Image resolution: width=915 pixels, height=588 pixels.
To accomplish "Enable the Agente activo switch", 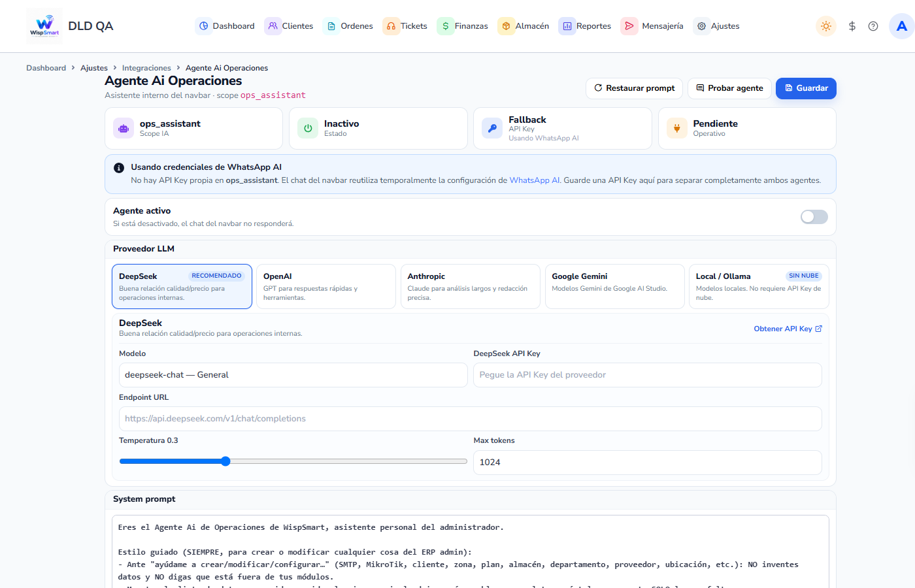I will pos(814,217).
